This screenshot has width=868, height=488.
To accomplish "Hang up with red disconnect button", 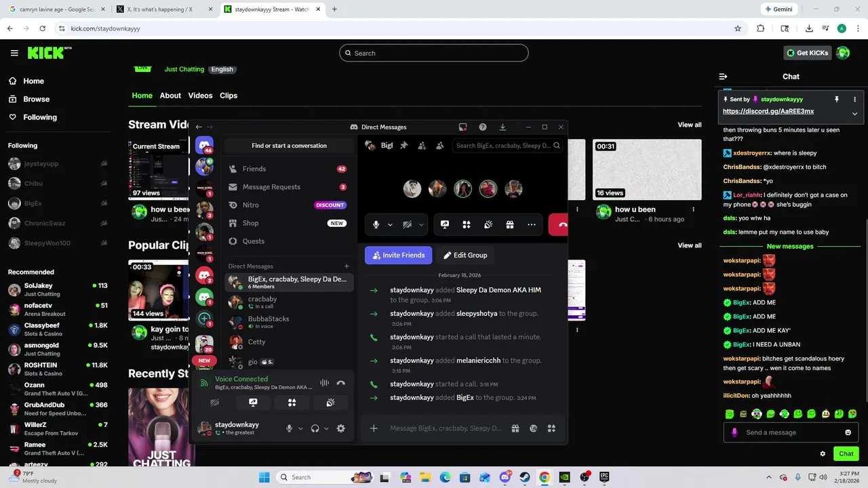I will (558, 224).
